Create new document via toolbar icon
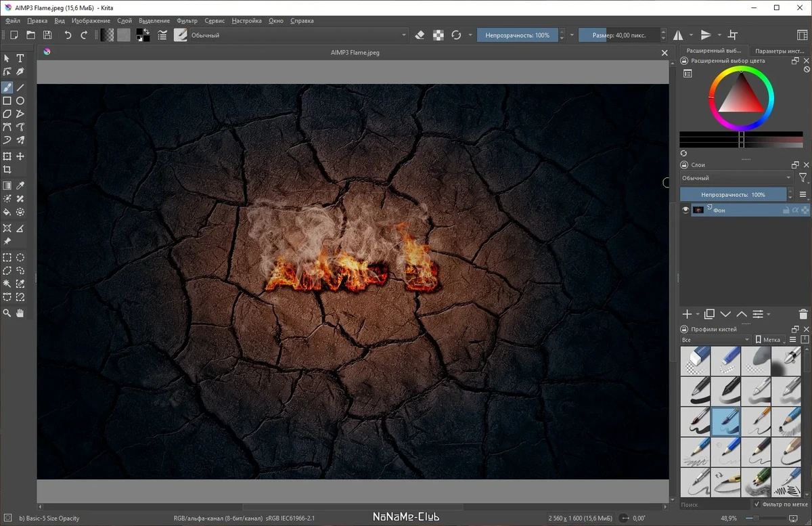 pos(13,35)
